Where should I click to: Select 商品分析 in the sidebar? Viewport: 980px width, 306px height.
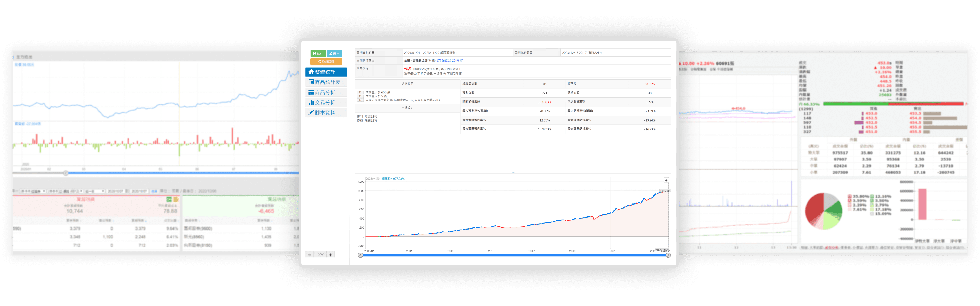pyautogui.click(x=326, y=92)
